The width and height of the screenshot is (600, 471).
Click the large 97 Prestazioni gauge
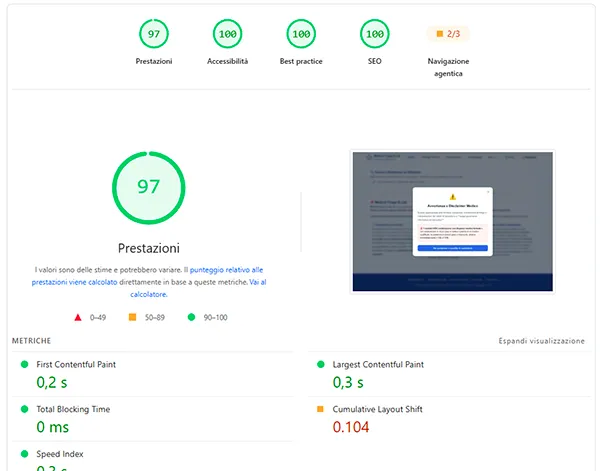click(148, 187)
